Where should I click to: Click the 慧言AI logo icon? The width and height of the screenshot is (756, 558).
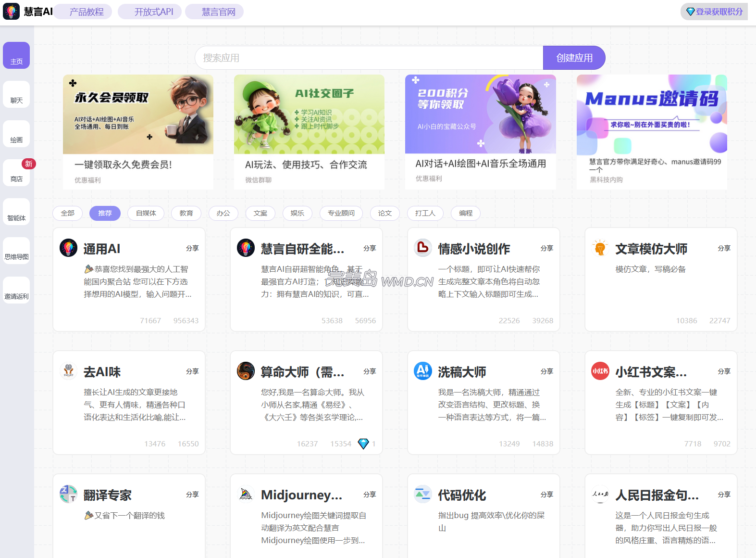coord(11,11)
